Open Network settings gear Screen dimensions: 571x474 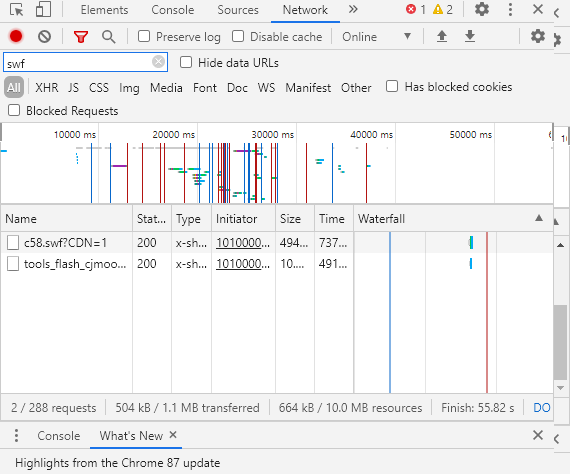537,36
